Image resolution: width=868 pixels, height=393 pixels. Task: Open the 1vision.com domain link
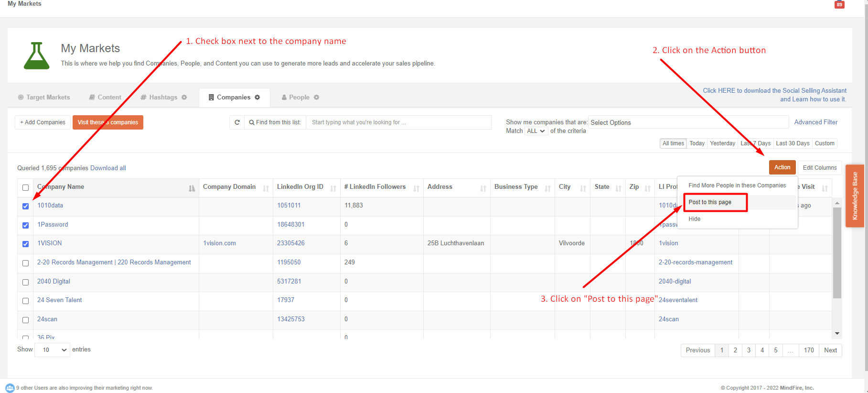pos(219,243)
